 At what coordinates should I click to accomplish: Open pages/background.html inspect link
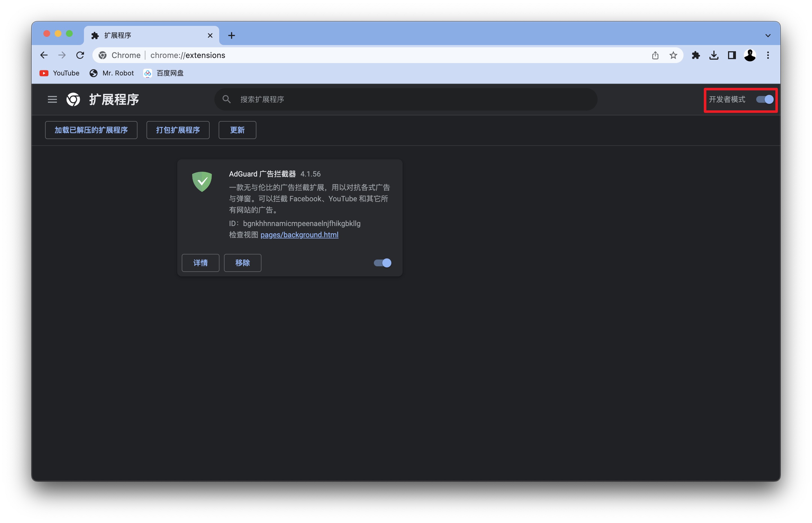coord(299,235)
